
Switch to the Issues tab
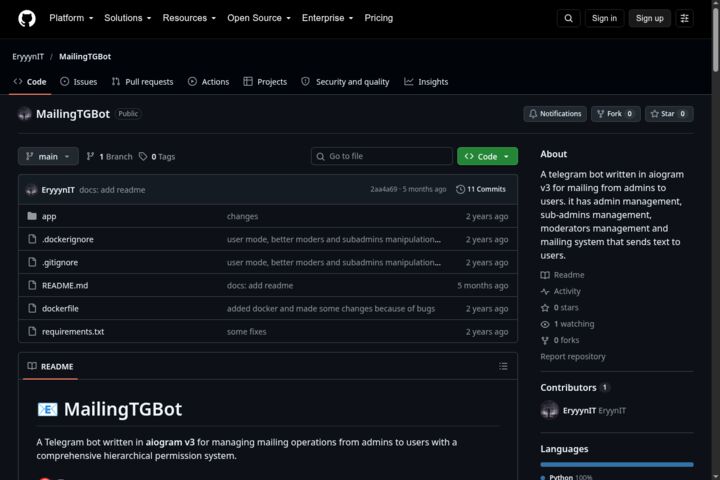click(x=79, y=82)
